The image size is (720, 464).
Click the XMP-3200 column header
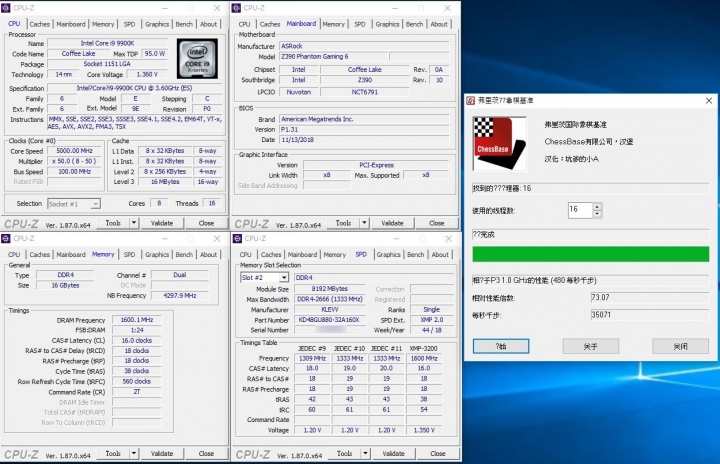(x=423, y=348)
